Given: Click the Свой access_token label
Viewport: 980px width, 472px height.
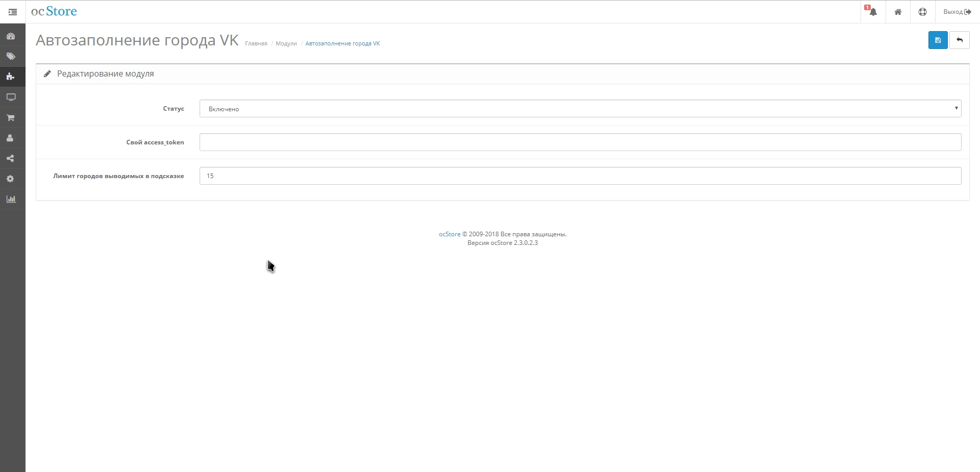Looking at the screenshot, I should pos(155,142).
